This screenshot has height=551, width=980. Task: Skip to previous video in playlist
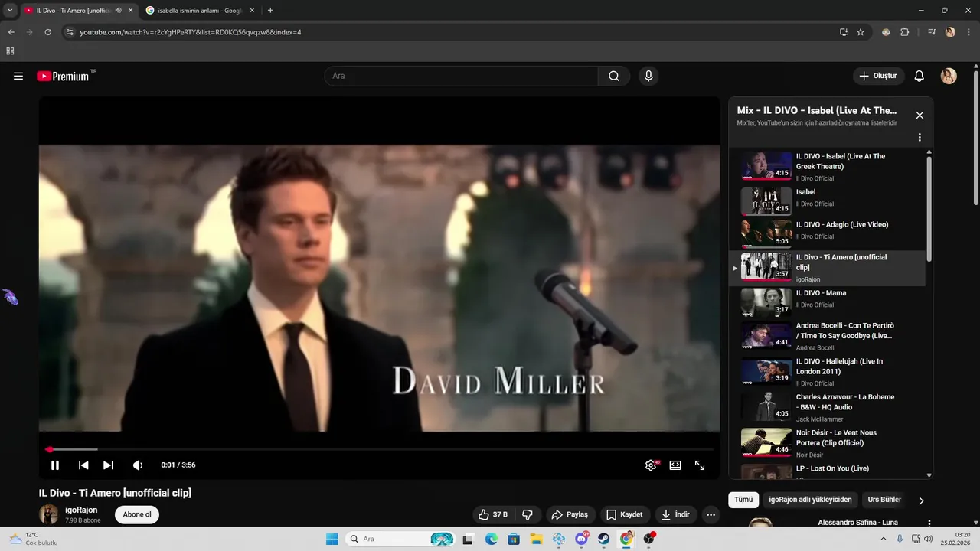click(x=83, y=465)
